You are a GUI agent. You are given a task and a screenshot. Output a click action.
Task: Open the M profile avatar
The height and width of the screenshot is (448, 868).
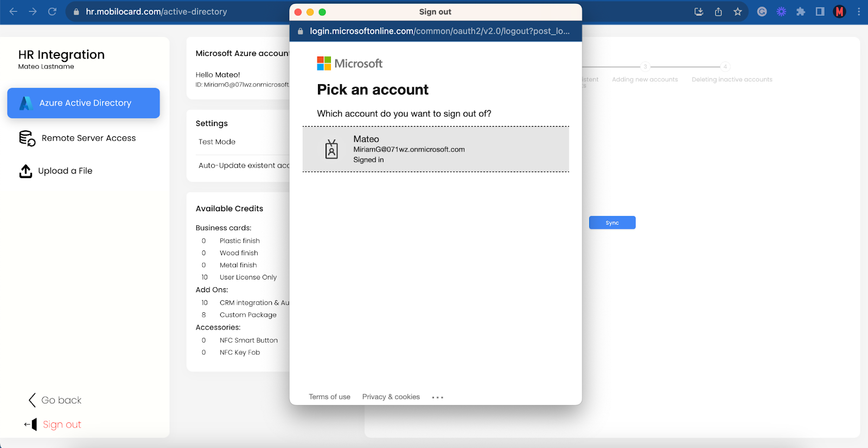[840, 11]
